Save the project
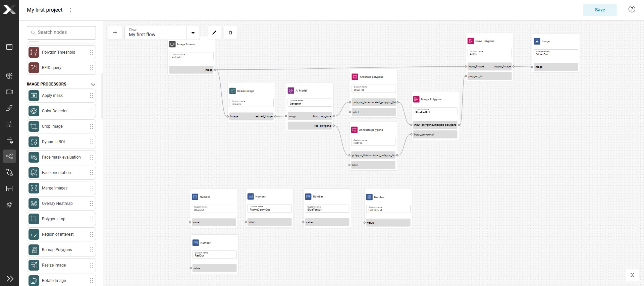 click(x=600, y=10)
